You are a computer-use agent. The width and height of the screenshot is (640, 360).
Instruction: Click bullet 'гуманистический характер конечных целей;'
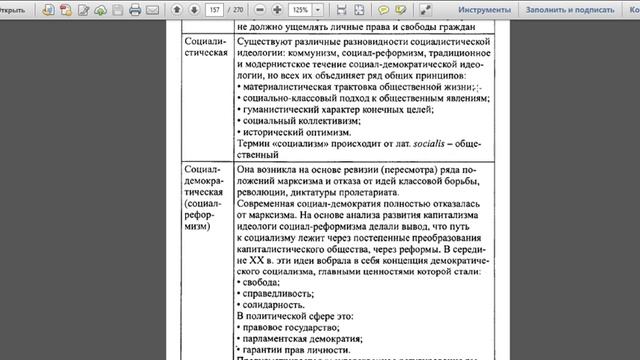pos(336,109)
